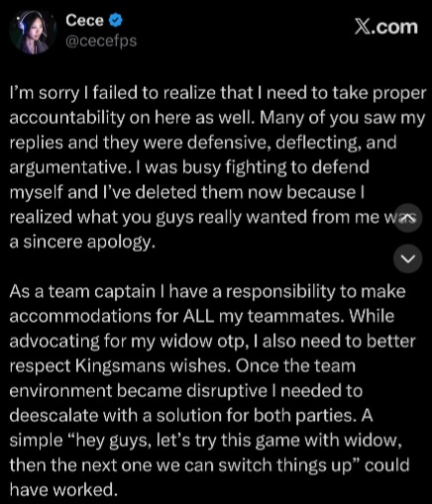This screenshot has width=432, height=504.
Task: Select the display name Cece
Action: click(84, 20)
